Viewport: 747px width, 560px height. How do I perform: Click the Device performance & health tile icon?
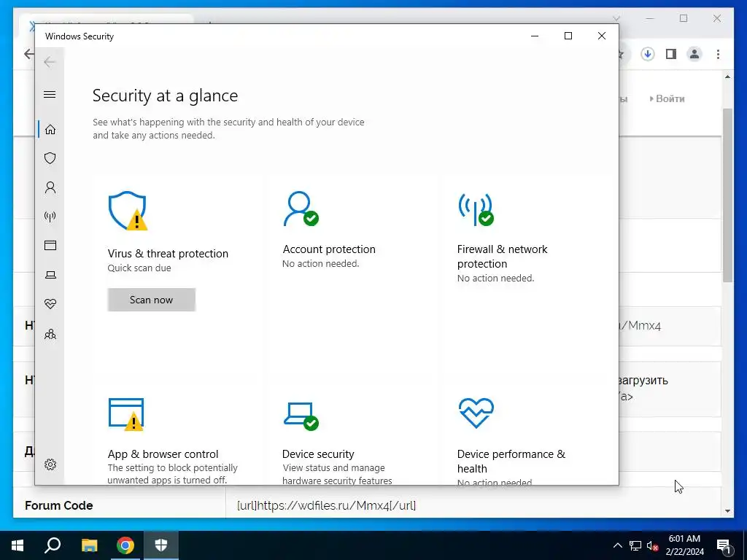pyautogui.click(x=476, y=413)
